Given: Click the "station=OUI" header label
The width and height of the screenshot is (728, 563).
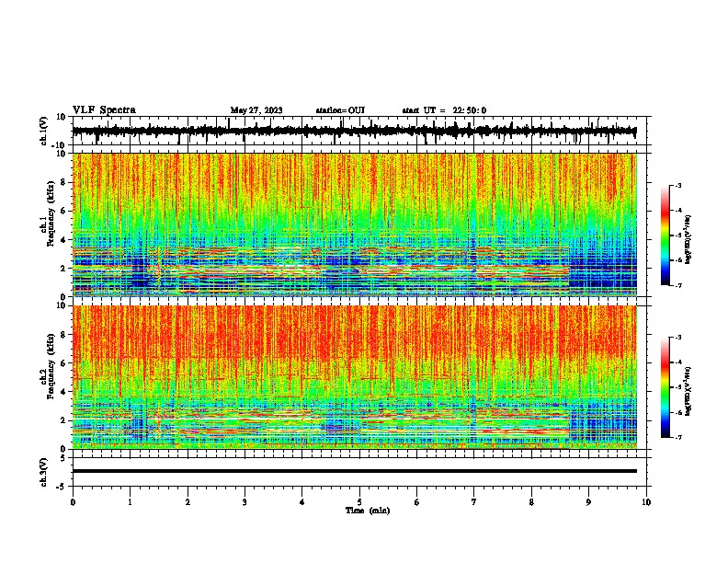Looking at the screenshot, I should tap(340, 110).
